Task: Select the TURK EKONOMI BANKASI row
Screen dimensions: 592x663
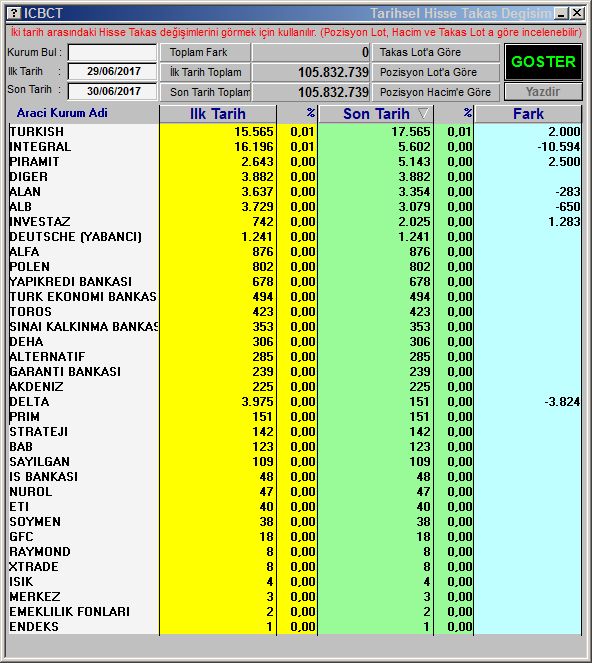Action: pyautogui.click(x=295, y=297)
